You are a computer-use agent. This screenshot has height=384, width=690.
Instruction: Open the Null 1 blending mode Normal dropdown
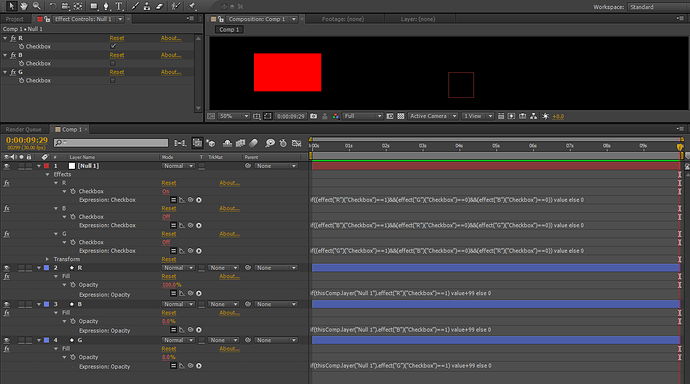pos(178,166)
